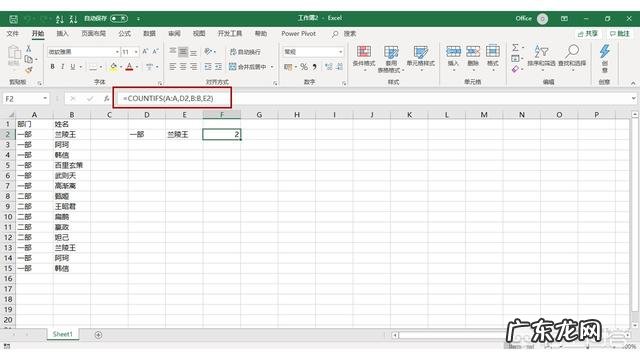This screenshot has height=360, width=640.
Task: Sort descending Z to A quick-access icon
Action: (73, 19)
